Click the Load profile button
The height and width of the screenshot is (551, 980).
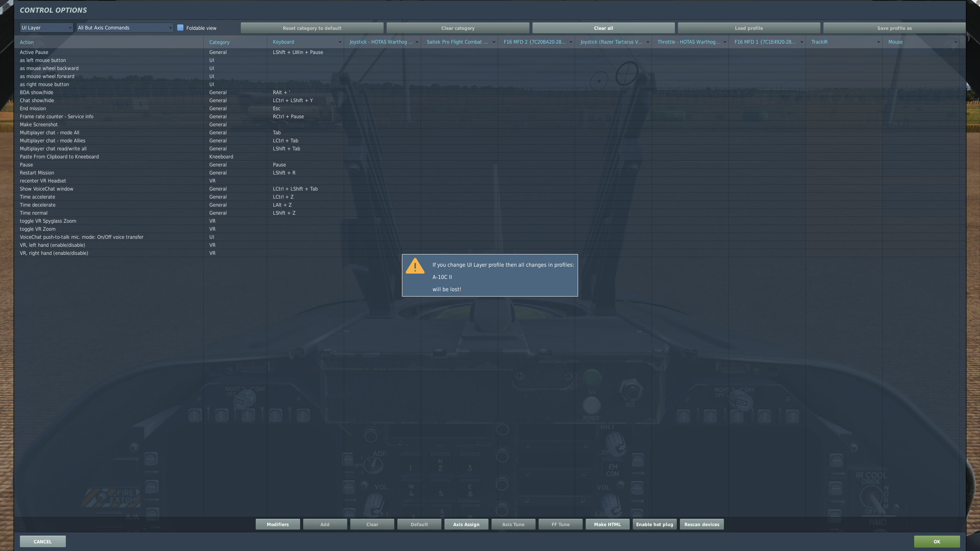click(x=749, y=28)
